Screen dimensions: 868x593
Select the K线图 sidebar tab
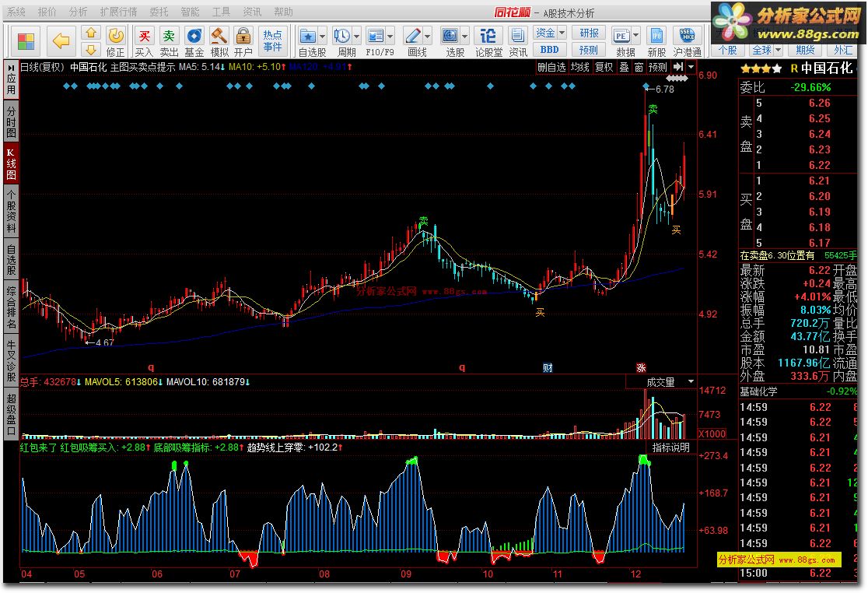(11, 163)
